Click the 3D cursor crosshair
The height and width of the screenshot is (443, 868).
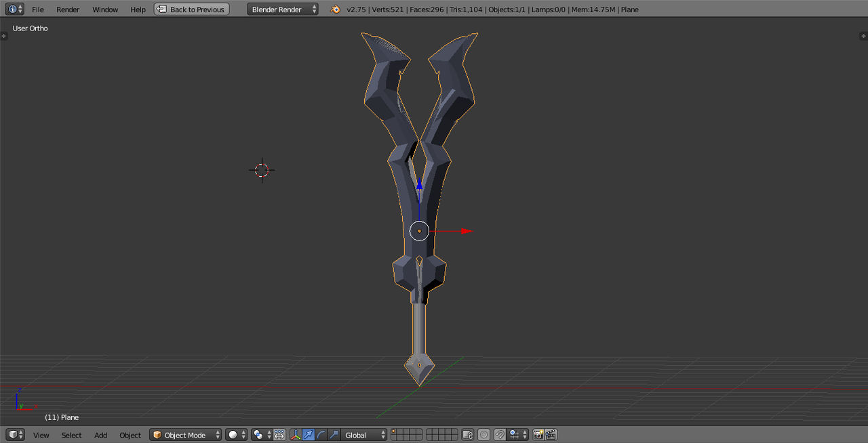(x=262, y=170)
